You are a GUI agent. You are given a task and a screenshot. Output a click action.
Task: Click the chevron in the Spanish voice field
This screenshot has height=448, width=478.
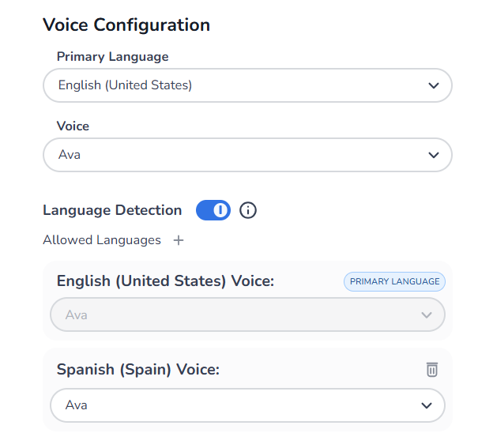coord(427,405)
